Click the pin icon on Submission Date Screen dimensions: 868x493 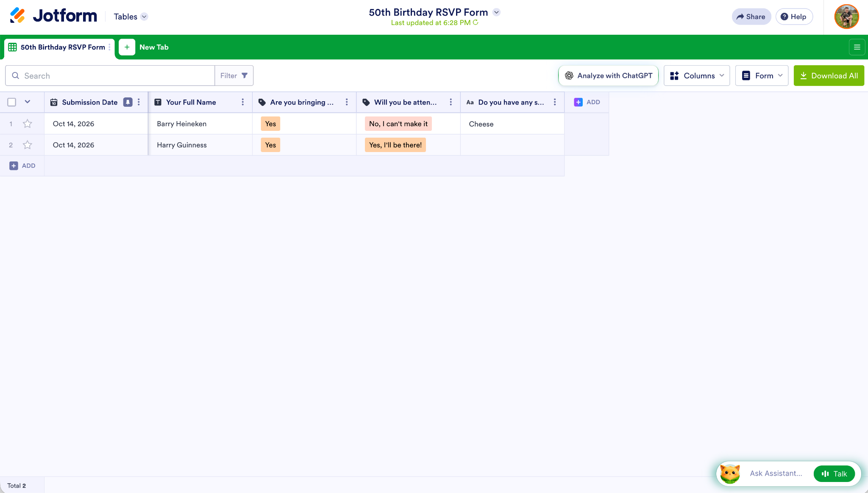(x=128, y=102)
